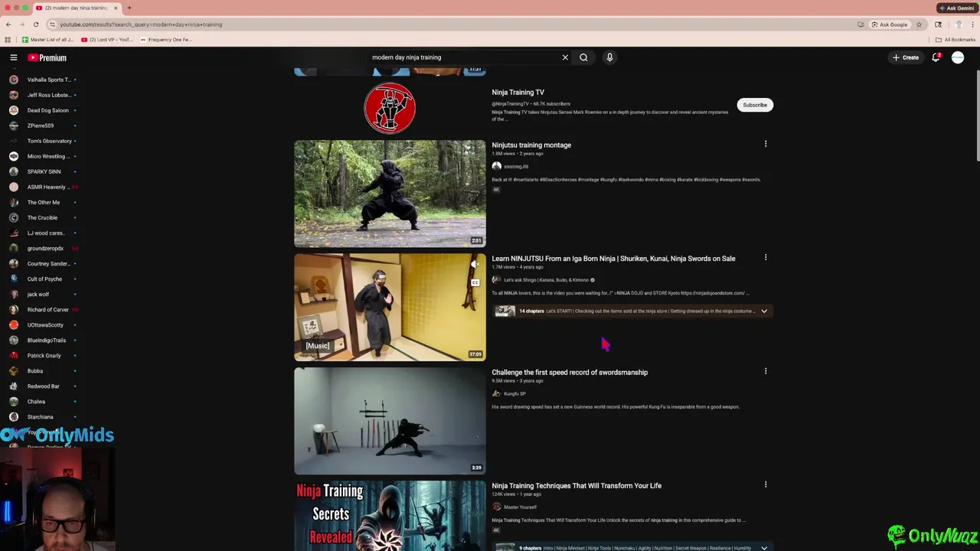980x551 pixels.
Task: Subscribe to Ninja Training TV channel
Action: pos(755,105)
